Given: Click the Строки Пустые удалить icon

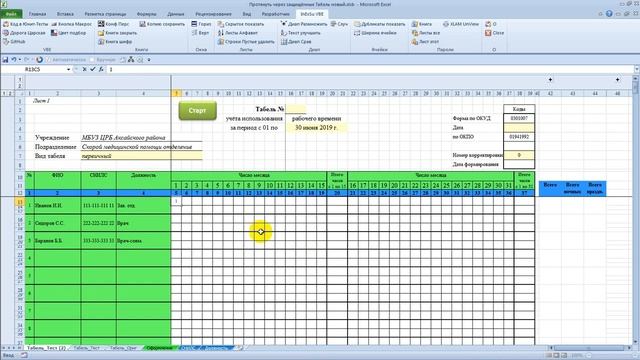Looking at the screenshot, I should (221, 42).
